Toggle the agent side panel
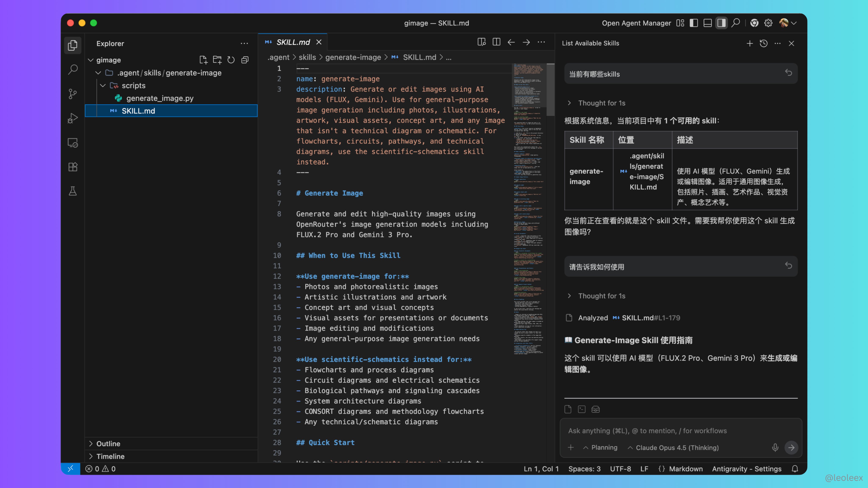868x488 pixels. 721,23
